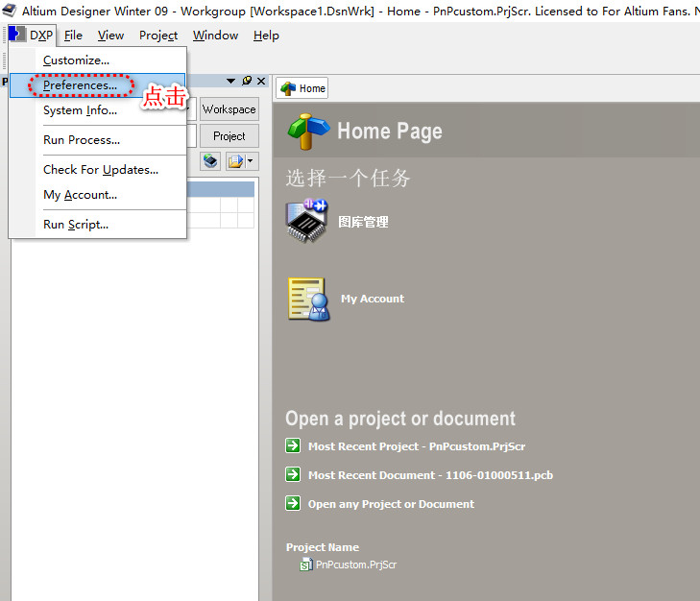700x601 pixels.
Task: Click green arrow beside Most Recent Project
Action: coord(293,445)
